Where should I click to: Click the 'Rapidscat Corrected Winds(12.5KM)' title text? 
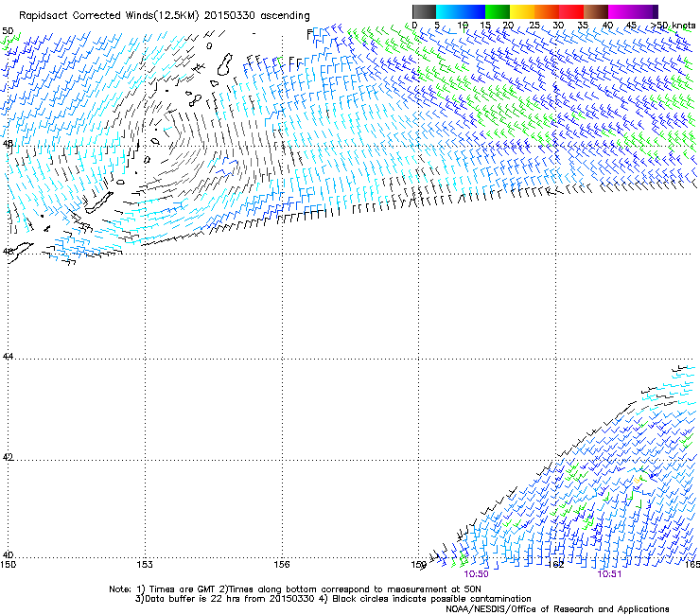click(109, 16)
